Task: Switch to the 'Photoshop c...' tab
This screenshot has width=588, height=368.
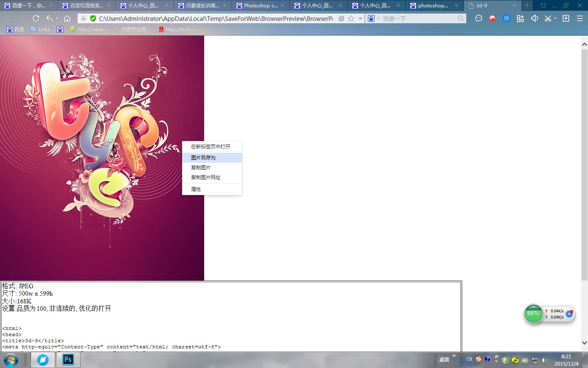Action: click(261, 6)
